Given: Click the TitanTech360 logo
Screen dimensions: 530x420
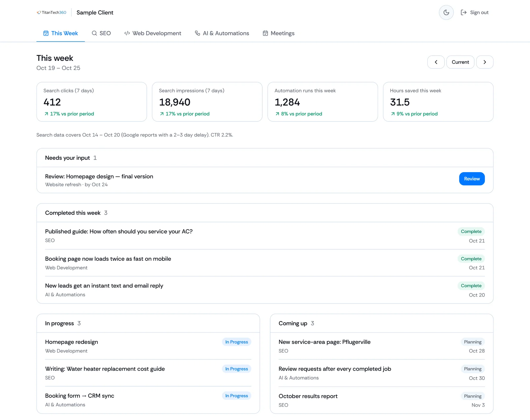Looking at the screenshot, I should tap(51, 13).
